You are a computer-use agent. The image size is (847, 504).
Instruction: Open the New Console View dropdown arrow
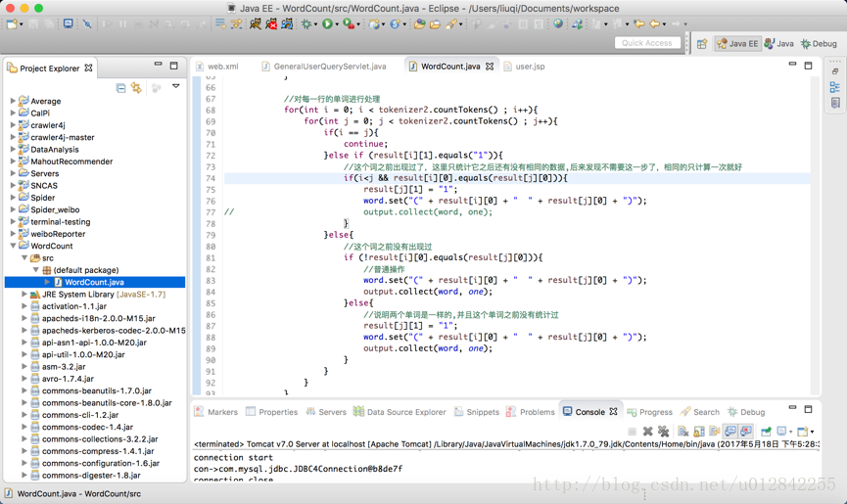click(812, 432)
